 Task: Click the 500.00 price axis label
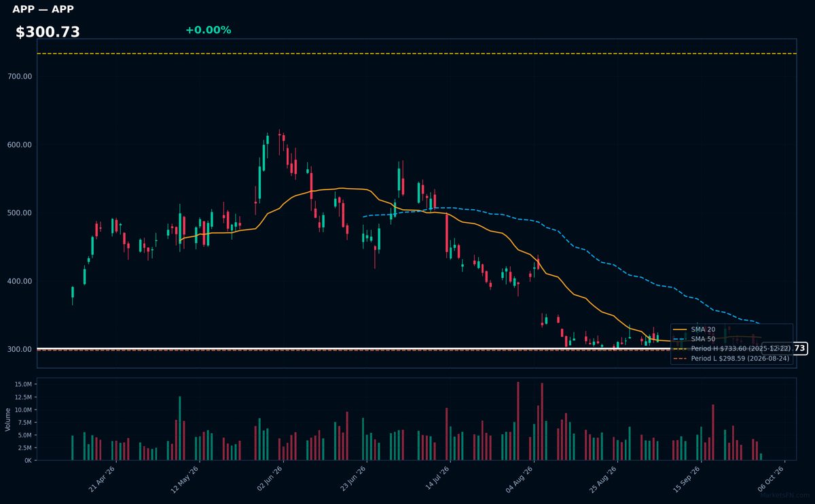point(20,213)
